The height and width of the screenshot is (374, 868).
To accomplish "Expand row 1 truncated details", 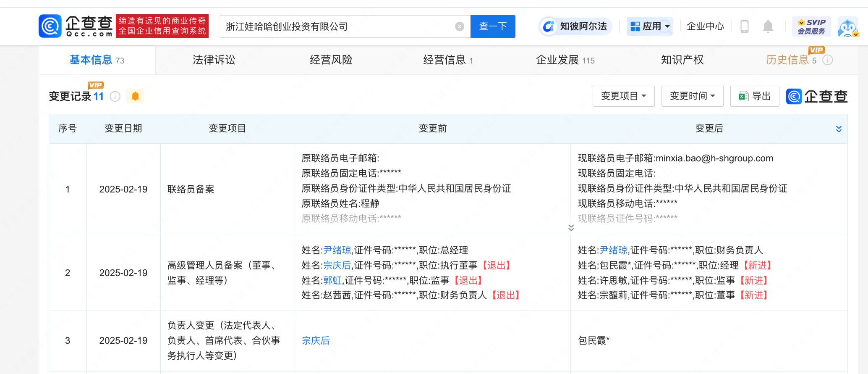I will [x=571, y=227].
